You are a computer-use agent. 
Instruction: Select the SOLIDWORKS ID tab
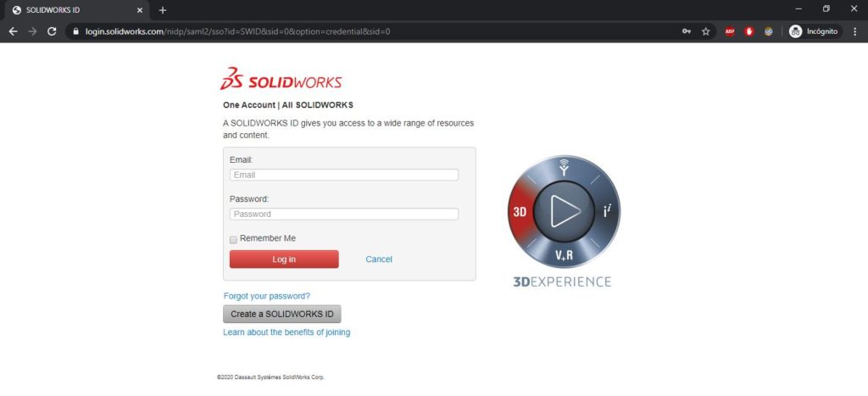click(x=77, y=10)
